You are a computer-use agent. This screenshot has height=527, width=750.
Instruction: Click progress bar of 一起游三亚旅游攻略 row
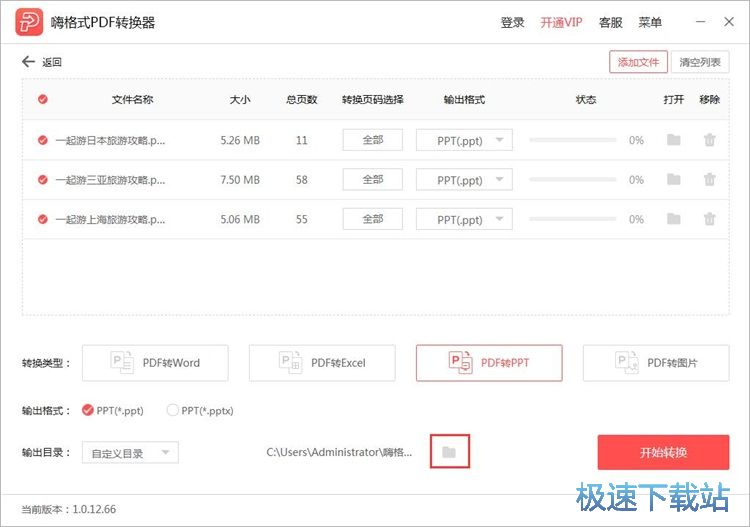(x=573, y=180)
